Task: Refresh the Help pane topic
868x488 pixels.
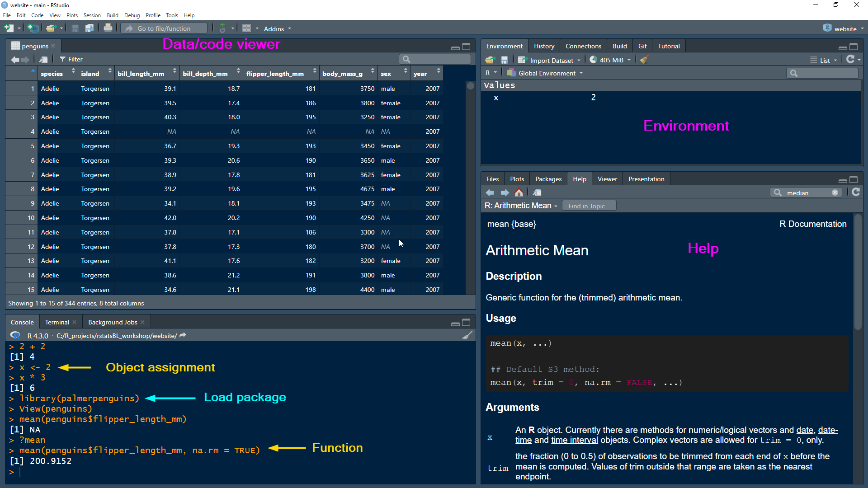Action: click(855, 192)
